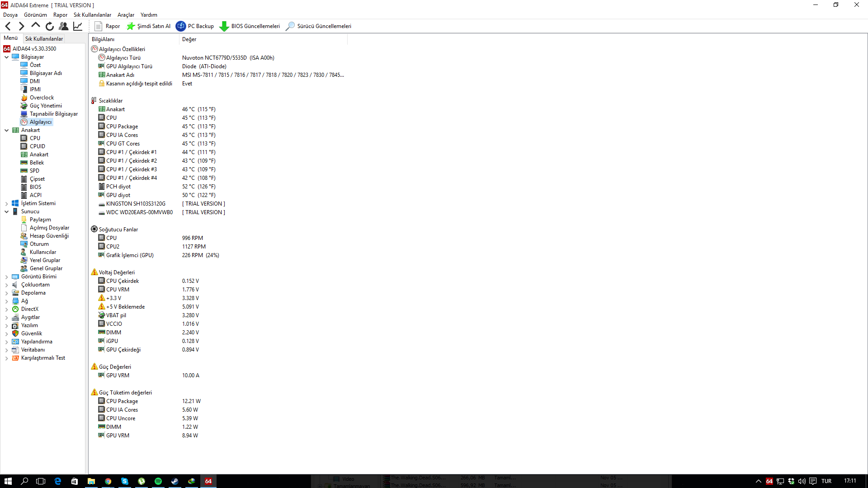
Task: Open the Görünüm menu
Action: tap(35, 15)
